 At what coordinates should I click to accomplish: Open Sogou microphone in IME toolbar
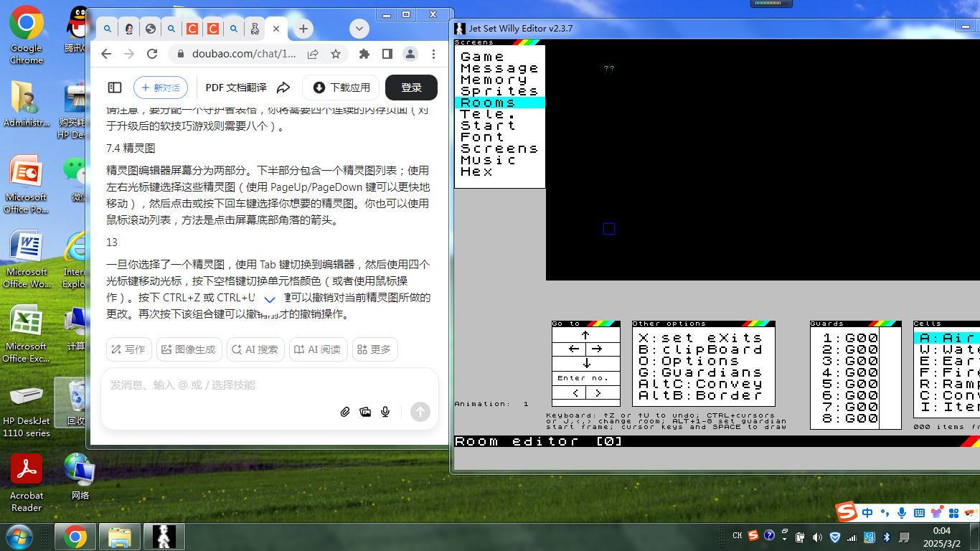click(902, 512)
